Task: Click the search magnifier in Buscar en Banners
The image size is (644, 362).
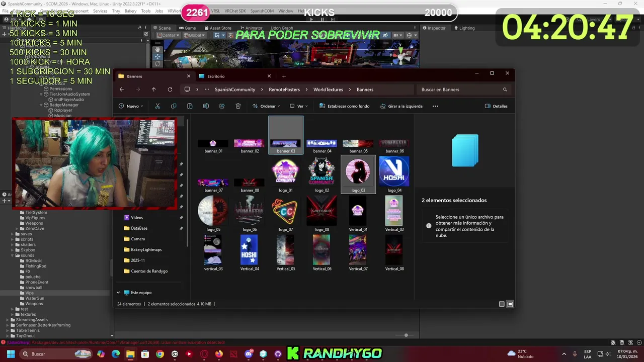Action: coord(505,89)
